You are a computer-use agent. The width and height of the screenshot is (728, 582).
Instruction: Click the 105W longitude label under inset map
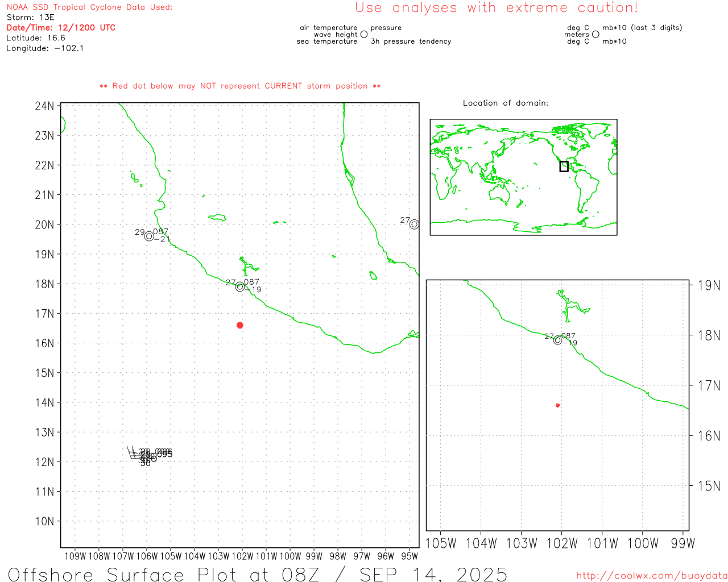pyautogui.click(x=441, y=543)
